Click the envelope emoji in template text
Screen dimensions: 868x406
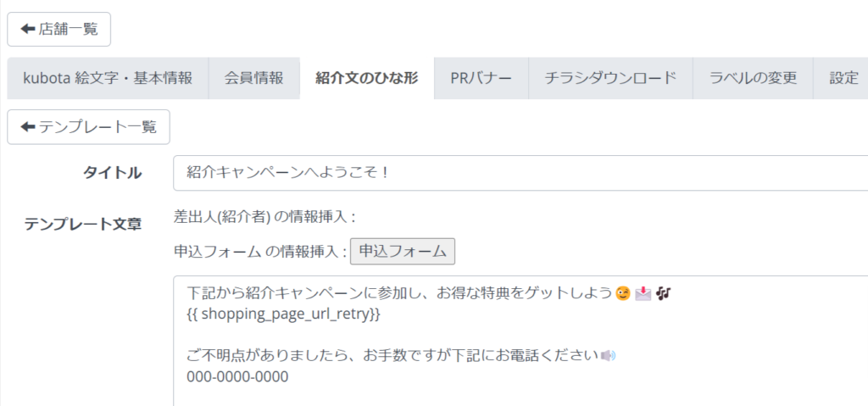point(643,293)
